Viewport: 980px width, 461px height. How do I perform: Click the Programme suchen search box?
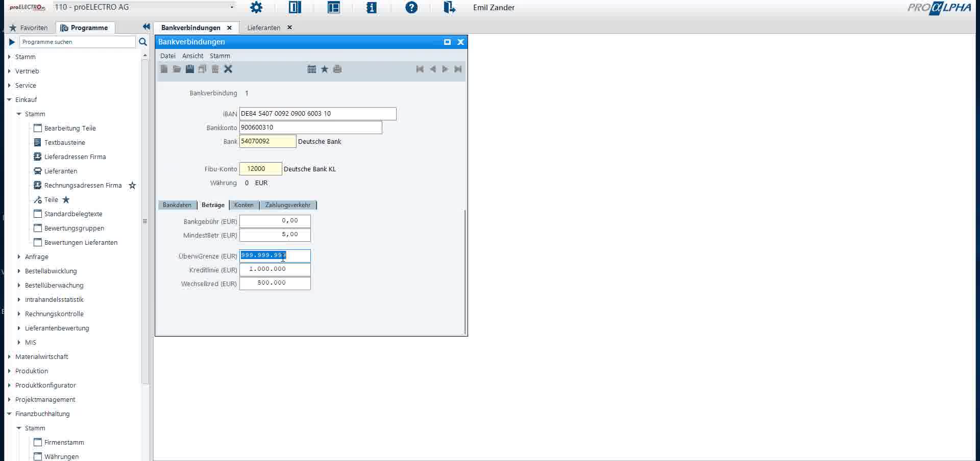click(x=77, y=42)
